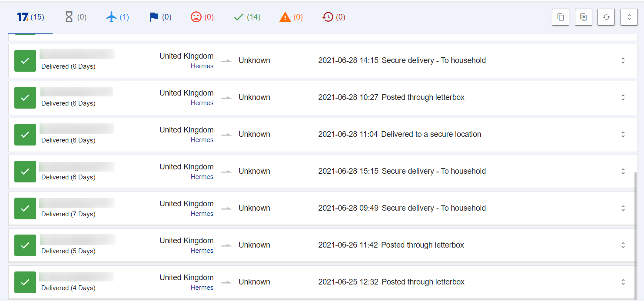Open the red clock history tab
Image resolution: width=644 pixels, height=301 pixels.
click(x=334, y=17)
